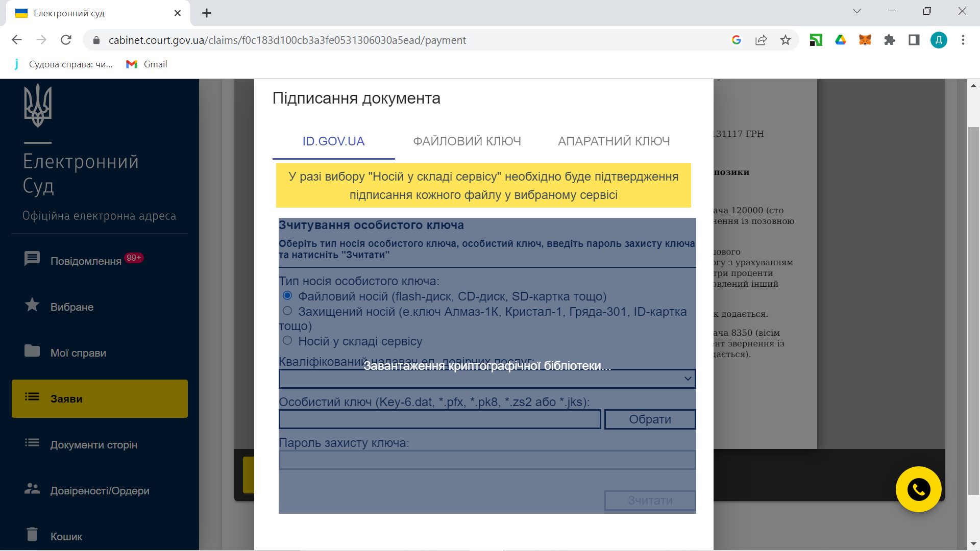Bookmark page with star icon
Screen dimensions: 980x551
click(786, 40)
